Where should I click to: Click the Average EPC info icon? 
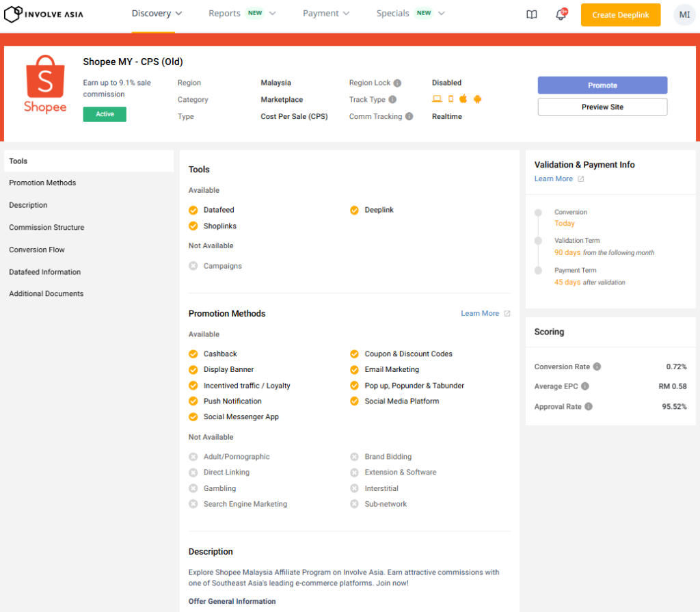584,386
